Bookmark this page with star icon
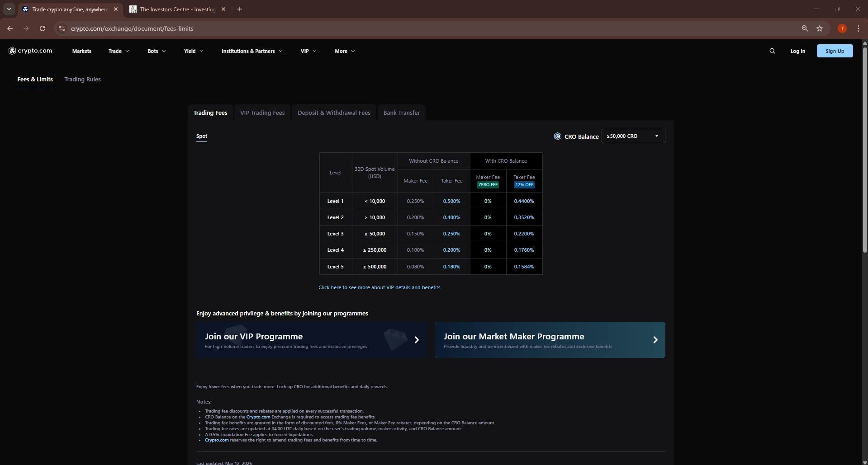868x465 pixels. click(x=820, y=28)
